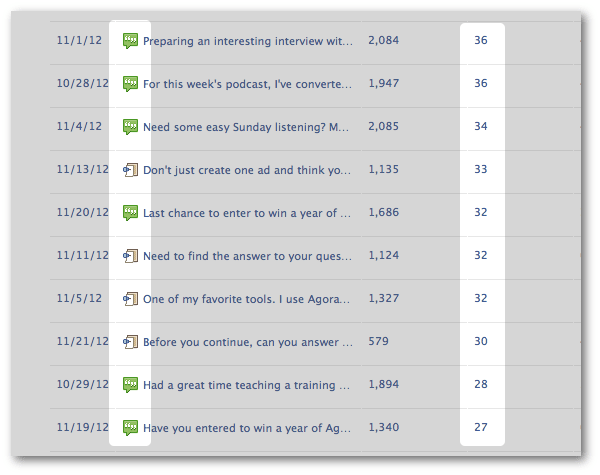Click link-type icon for 11/13/12 post
Image resolution: width=600 pixels, height=475 pixels.
pyautogui.click(x=130, y=170)
